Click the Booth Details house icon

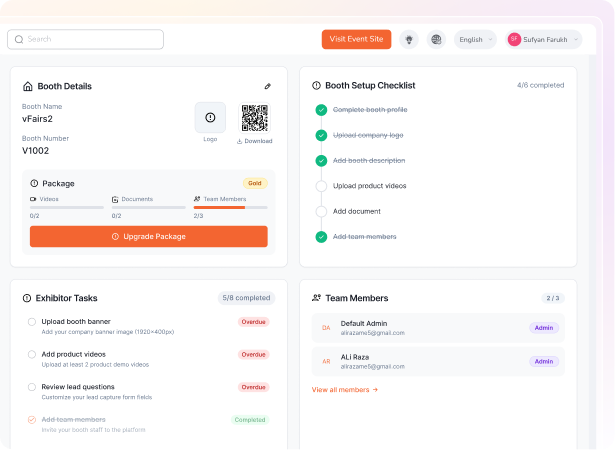pos(27,86)
